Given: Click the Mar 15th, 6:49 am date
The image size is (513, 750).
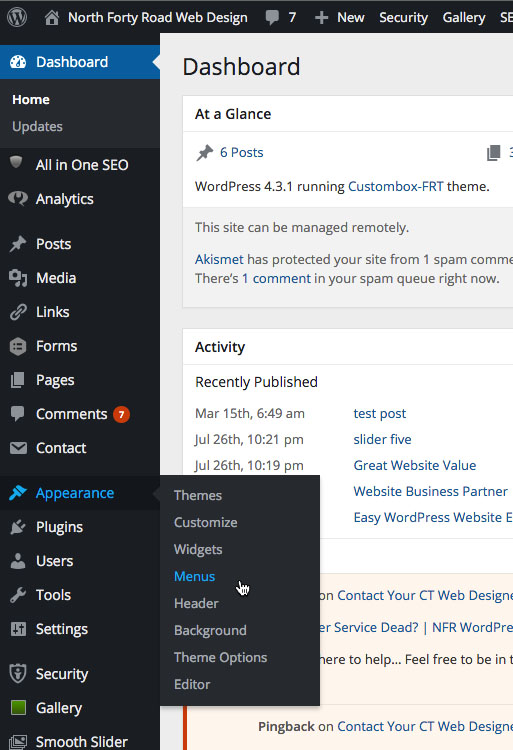Looking at the screenshot, I should [250, 413].
